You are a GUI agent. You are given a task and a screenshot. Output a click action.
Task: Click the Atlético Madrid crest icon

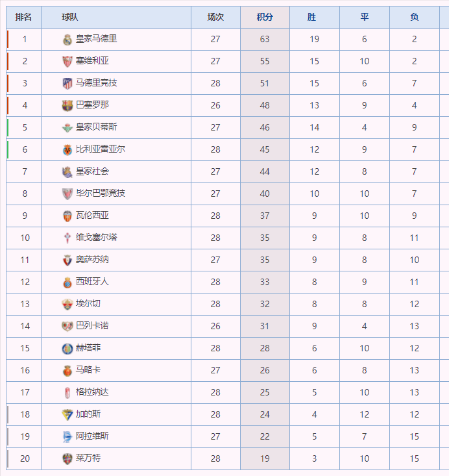67,84
